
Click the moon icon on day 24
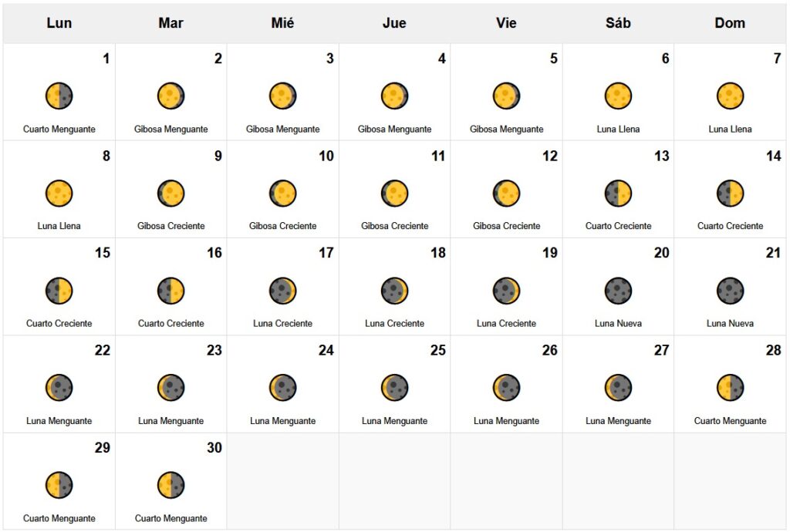point(283,388)
